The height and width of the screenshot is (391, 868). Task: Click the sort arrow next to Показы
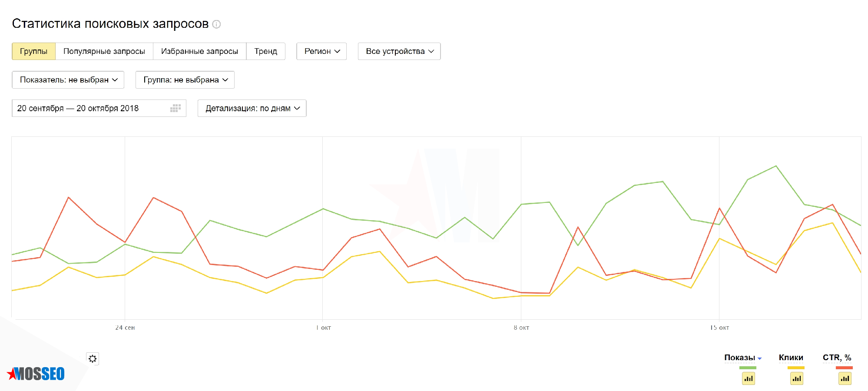pos(759,358)
